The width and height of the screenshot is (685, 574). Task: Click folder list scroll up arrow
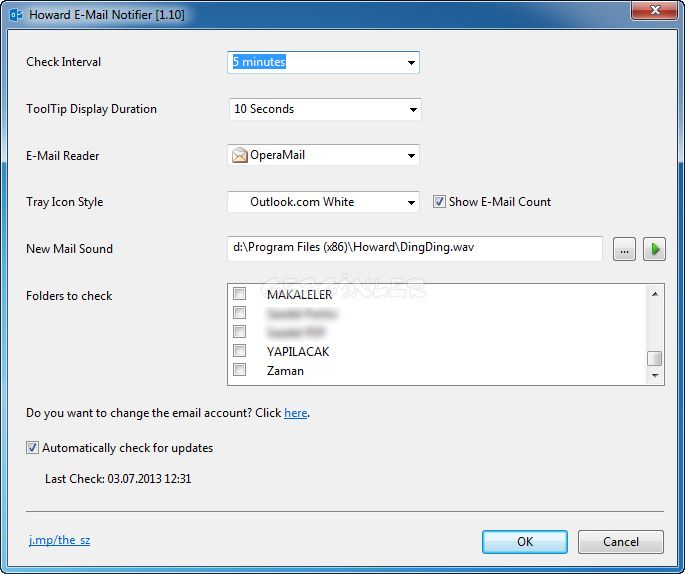coord(655,294)
